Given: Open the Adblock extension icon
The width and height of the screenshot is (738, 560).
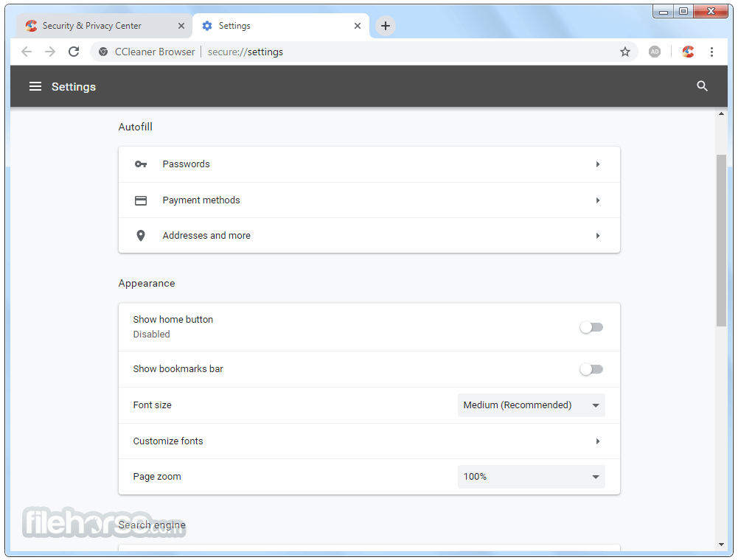Looking at the screenshot, I should point(655,52).
